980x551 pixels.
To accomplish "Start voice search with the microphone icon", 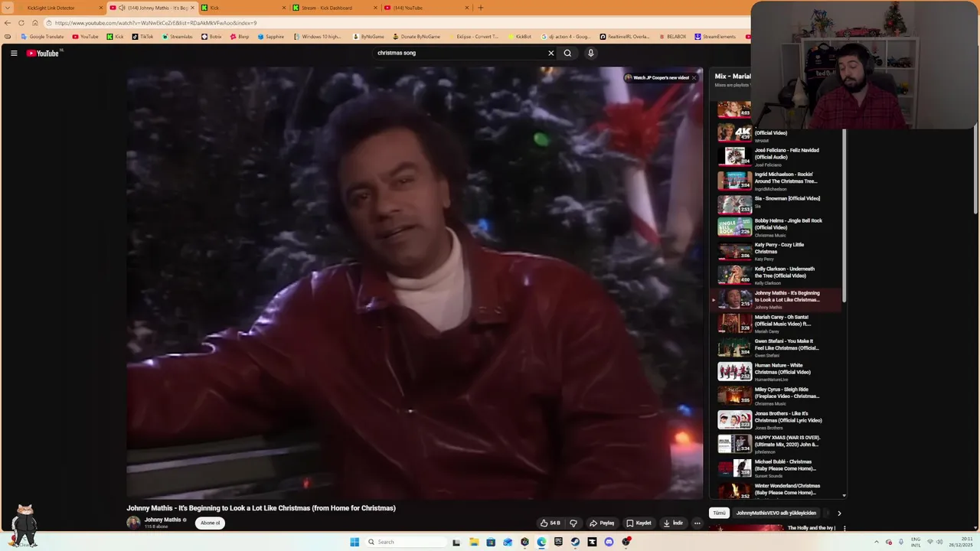I will (590, 53).
